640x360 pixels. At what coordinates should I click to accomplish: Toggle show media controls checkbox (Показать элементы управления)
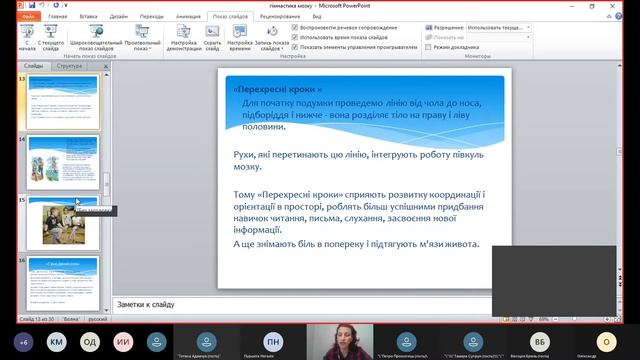pyautogui.click(x=295, y=47)
